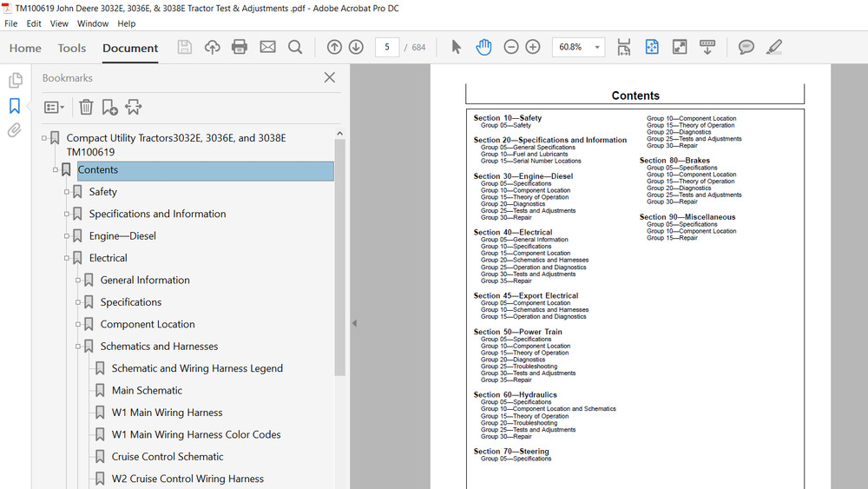868x489 pixels.
Task: Collapse the navigation pane with side arrow
Action: [354, 323]
